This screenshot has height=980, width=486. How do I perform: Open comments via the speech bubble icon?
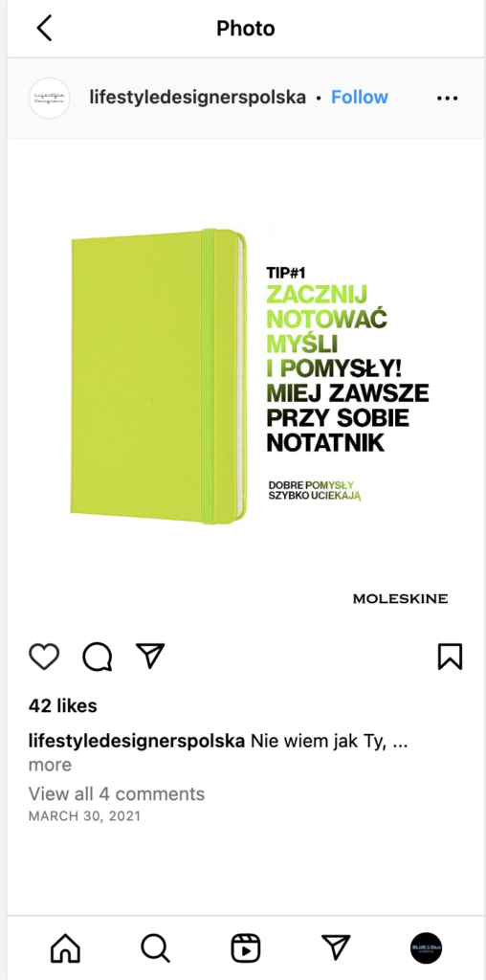(x=98, y=657)
